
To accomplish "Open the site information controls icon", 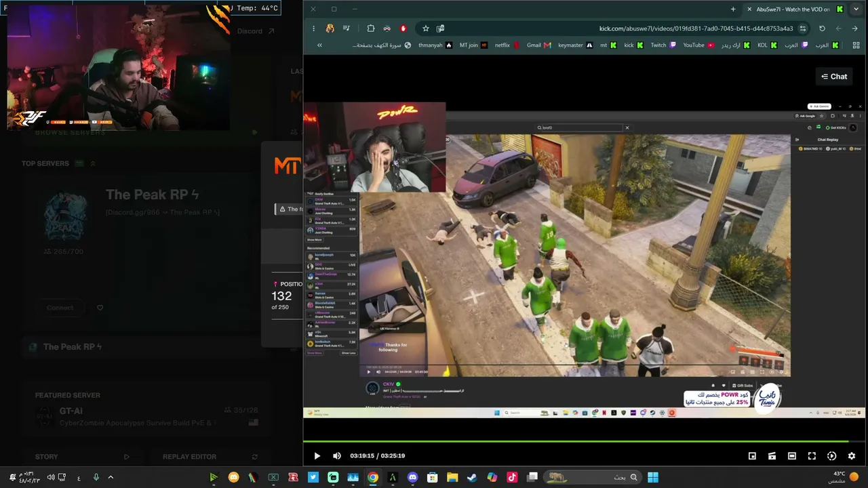I will pyautogui.click(x=803, y=28).
